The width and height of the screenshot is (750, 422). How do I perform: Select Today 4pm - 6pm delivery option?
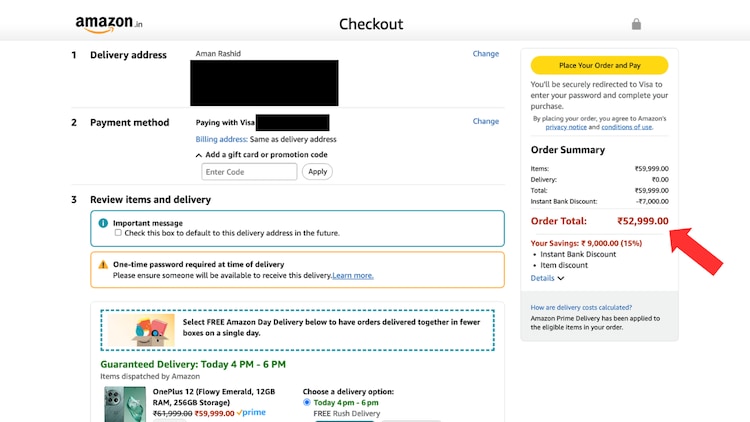pos(307,402)
